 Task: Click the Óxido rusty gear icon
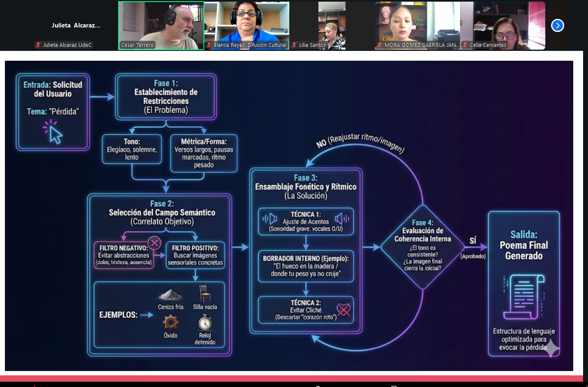(171, 323)
